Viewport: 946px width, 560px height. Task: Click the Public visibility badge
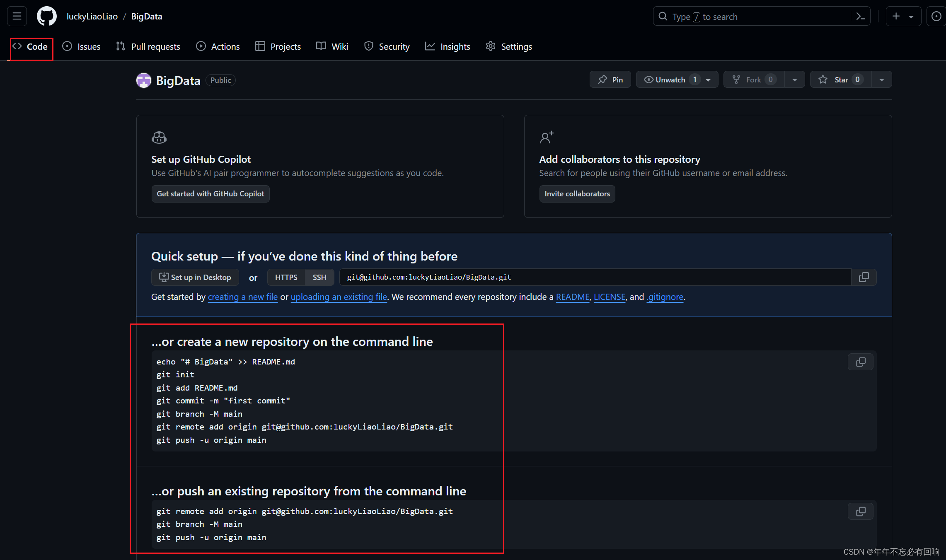tap(220, 80)
